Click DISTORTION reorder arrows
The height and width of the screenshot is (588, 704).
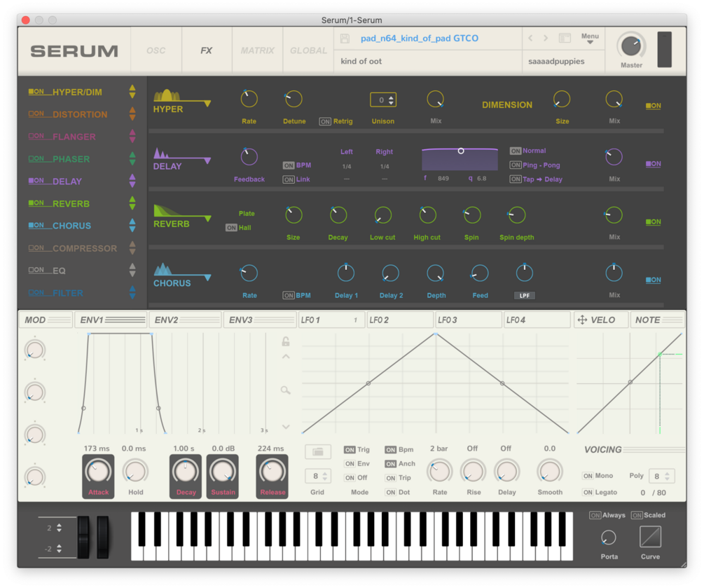[x=132, y=114]
